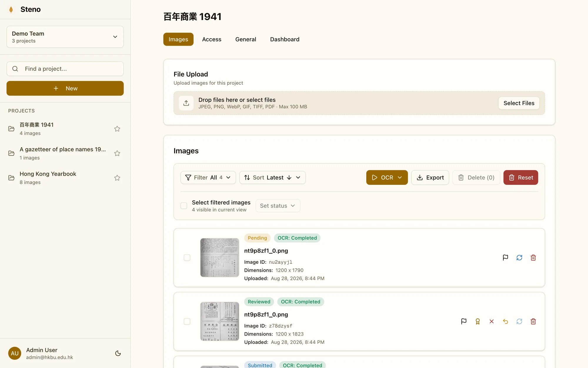Image resolution: width=588 pixels, height=368 pixels.
Task: Expand the Demo Team switcher
Action: click(65, 37)
